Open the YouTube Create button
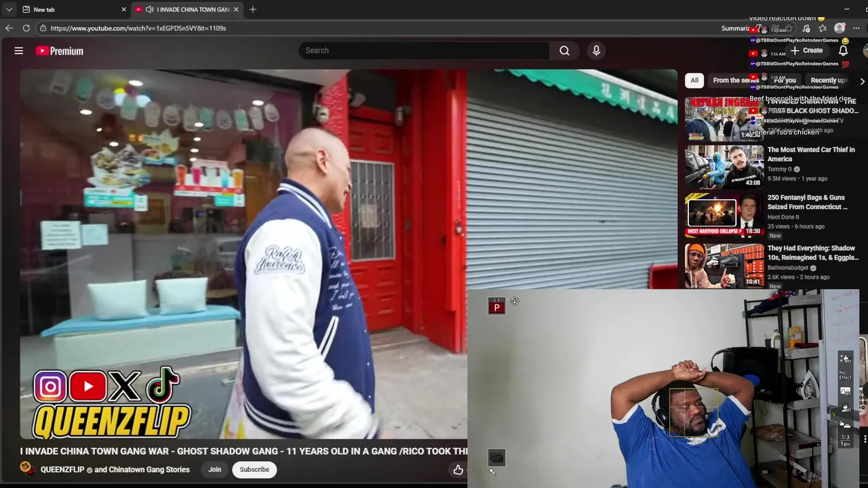The height and width of the screenshot is (488, 868). 806,51
